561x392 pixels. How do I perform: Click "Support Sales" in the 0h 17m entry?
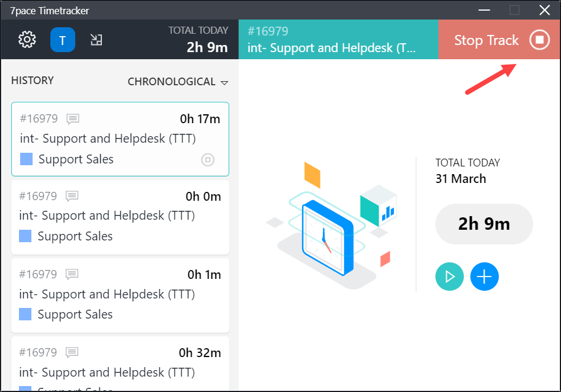click(x=76, y=159)
